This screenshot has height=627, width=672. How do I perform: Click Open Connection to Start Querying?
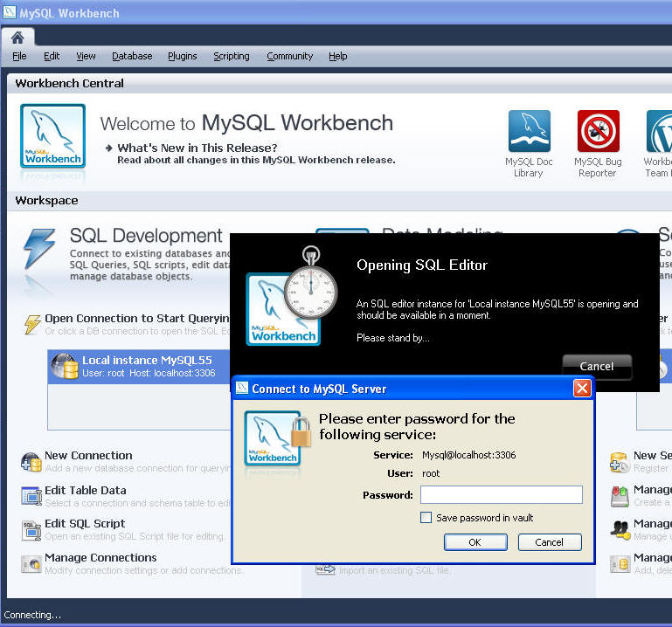click(137, 318)
